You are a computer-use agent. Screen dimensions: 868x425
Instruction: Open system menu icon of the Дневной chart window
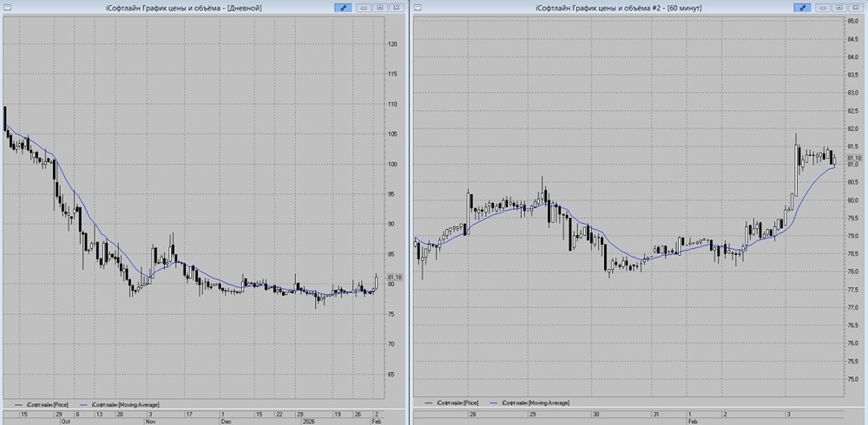coord(7,8)
